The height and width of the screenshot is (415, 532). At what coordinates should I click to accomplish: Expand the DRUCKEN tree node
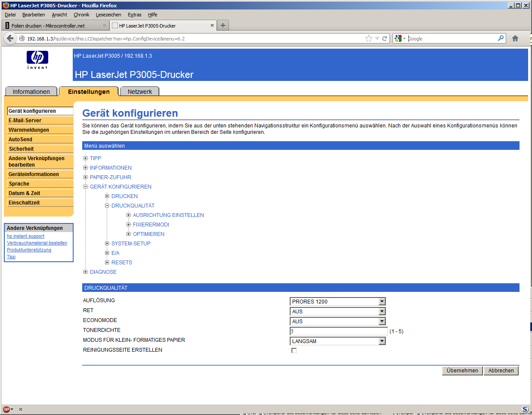click(x=107, y=196)
